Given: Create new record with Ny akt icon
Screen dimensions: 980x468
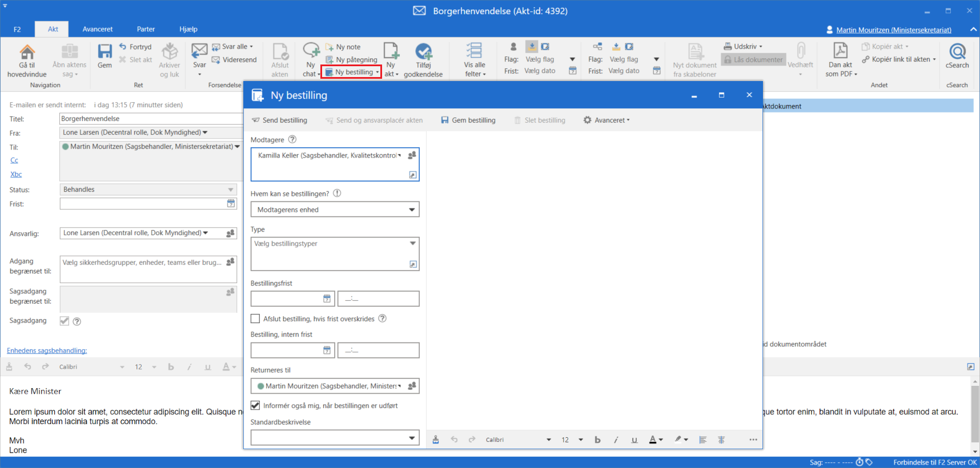Looking at the screenshot, I should coord(391,51).
